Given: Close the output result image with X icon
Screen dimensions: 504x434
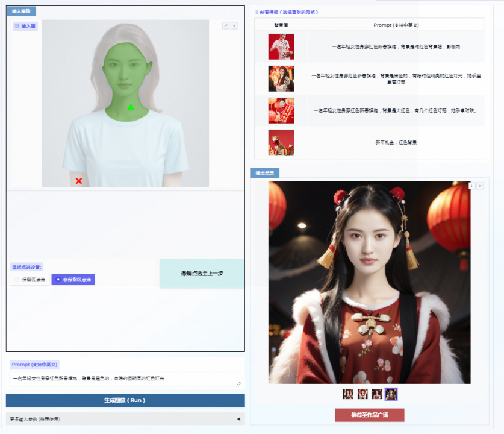Looking at the screenshot, I should point(480,186).
